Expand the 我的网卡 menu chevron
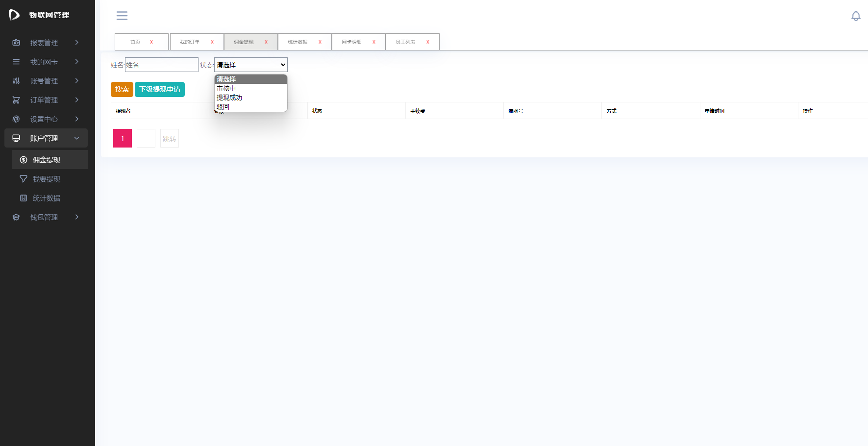The width and height of the screenshot is (868, 446). (77, 62)
